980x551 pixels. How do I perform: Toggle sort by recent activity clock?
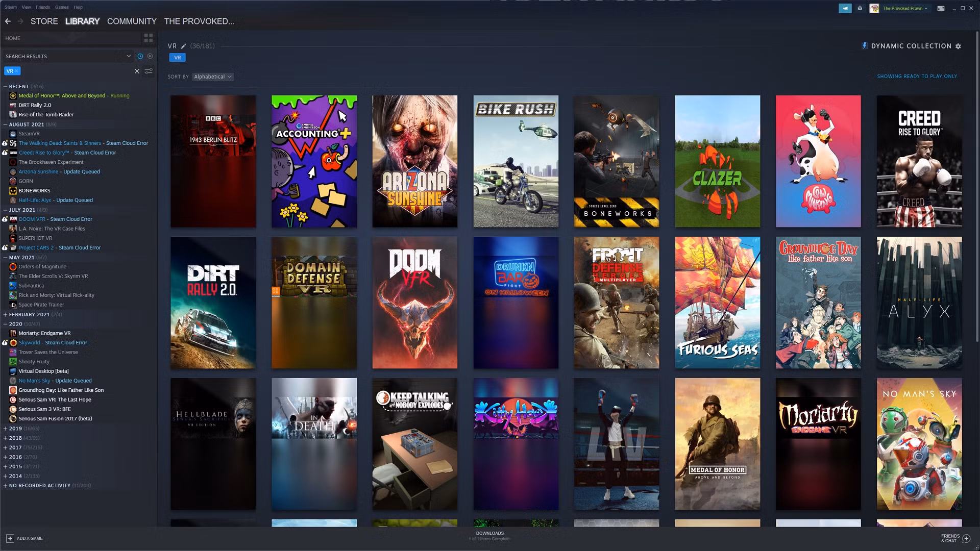(140, 56)
